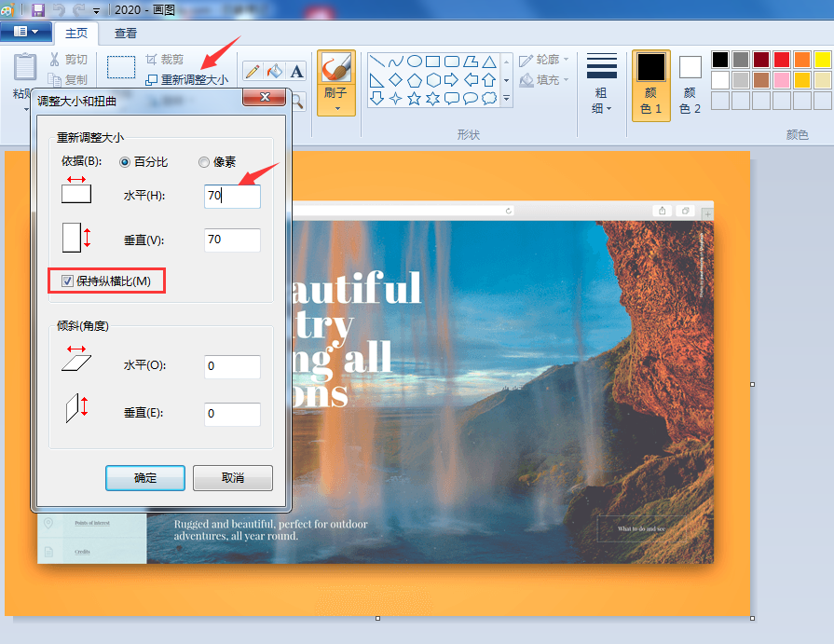The image size is (834, 644).
Task: Close the 调整大小和扭曲 dialog
Action: [265, 97]
